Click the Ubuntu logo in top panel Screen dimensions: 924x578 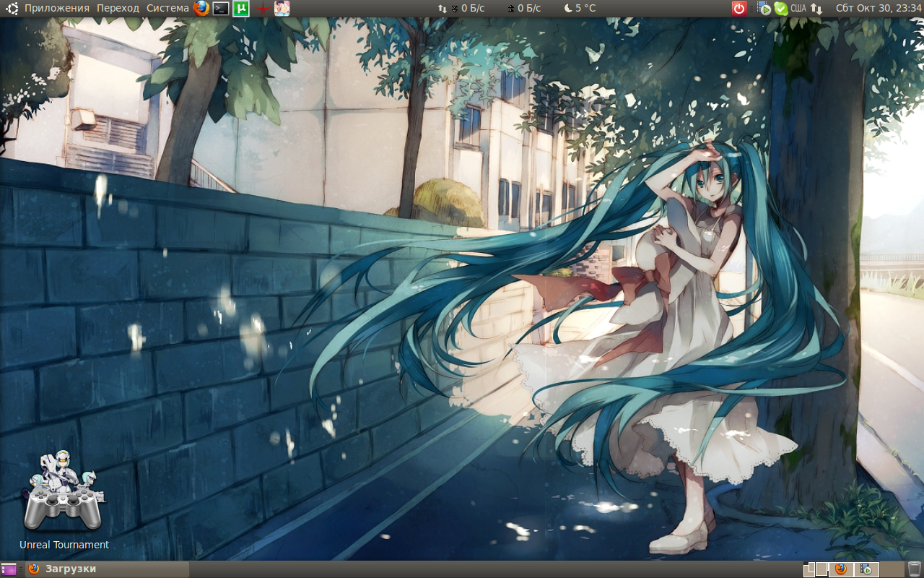[12, 8]
